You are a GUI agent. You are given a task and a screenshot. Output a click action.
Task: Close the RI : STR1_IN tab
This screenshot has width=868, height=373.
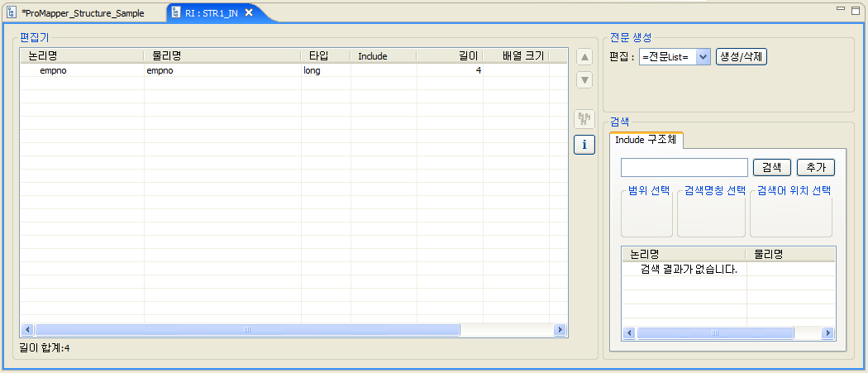click(249, 12)
